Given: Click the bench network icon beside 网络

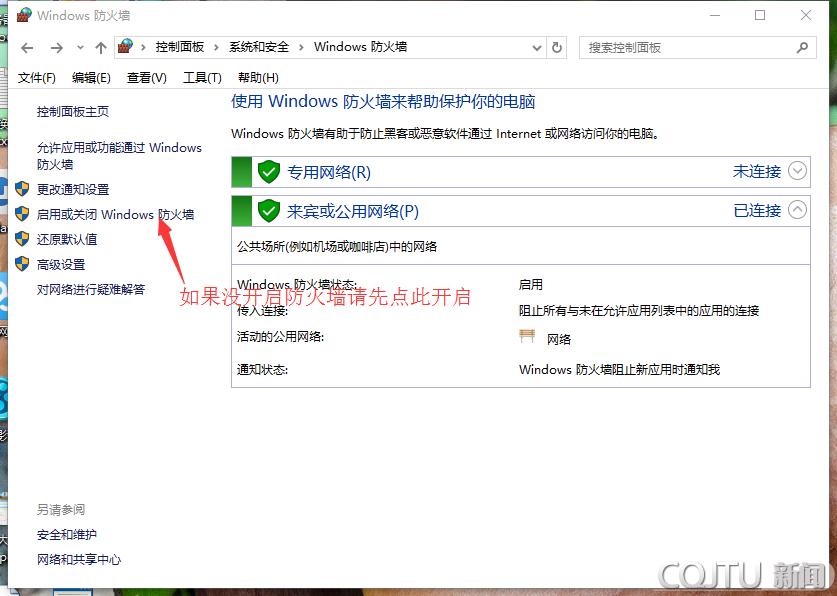Looking at the screenshot, I should 527,336.
